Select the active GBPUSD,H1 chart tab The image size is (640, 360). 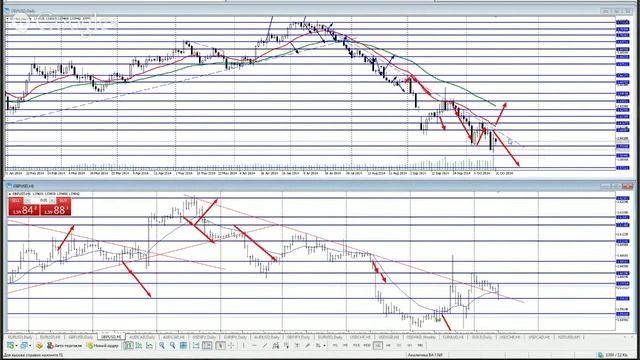coord(111,337)
